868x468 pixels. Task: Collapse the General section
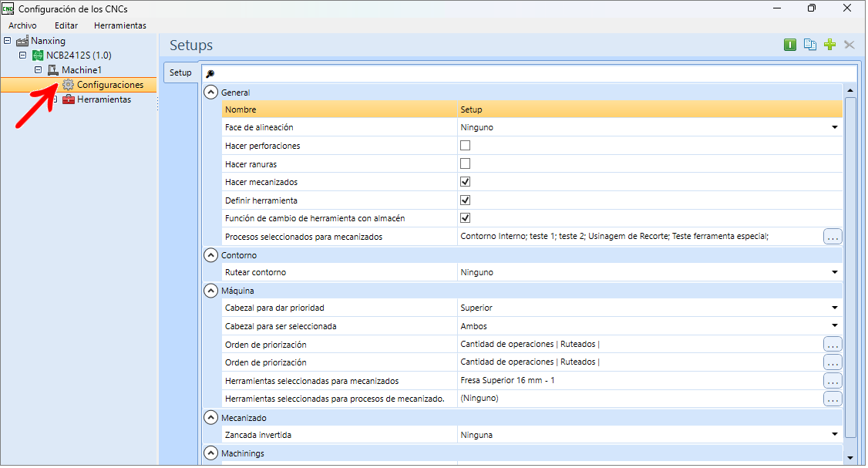211,93
